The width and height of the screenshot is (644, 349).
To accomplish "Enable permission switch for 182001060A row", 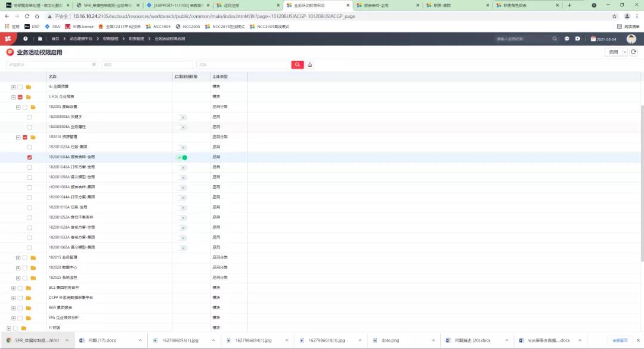I will 182,248.
